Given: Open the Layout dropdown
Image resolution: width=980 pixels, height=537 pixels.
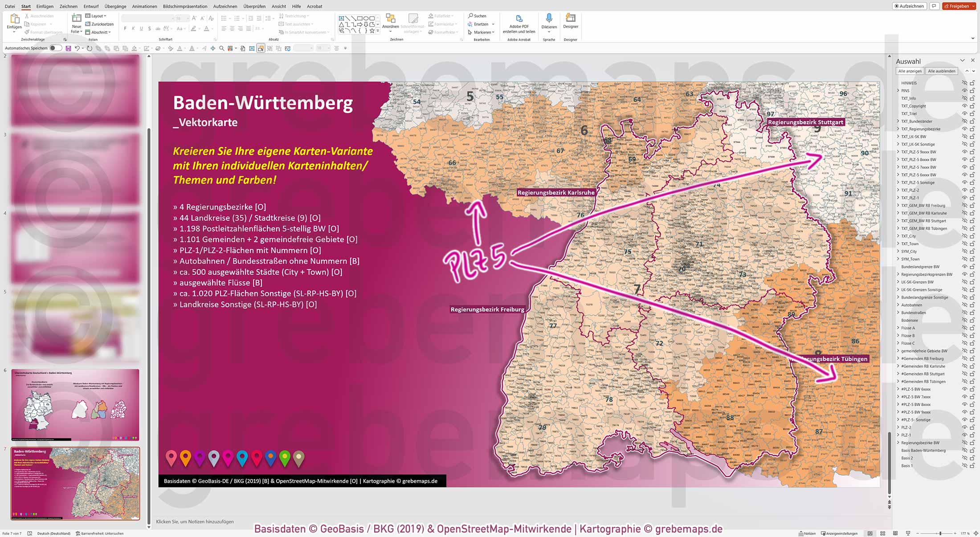Looking at the screenshot, I should tap(97, 16).
